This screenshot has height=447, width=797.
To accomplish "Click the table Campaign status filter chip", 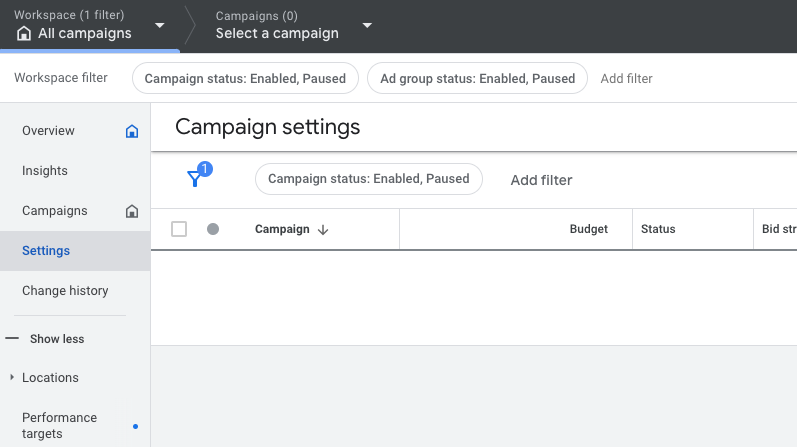I will [x=369, y=179].
